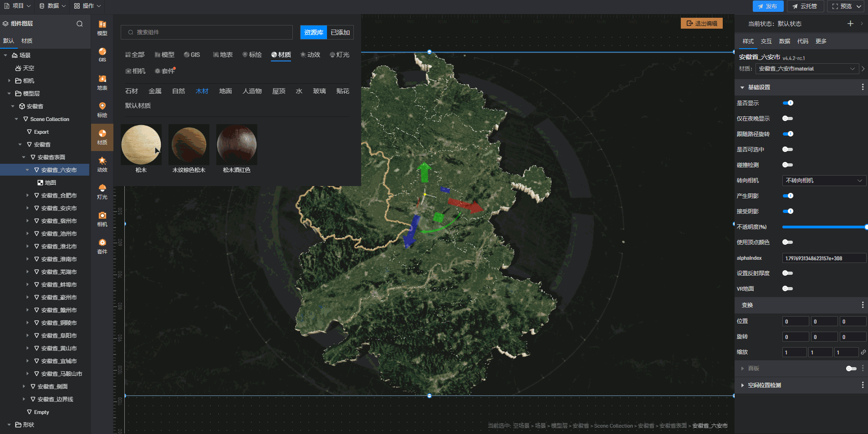Open the 套件 category in the icon sidebar

(102, 246)
